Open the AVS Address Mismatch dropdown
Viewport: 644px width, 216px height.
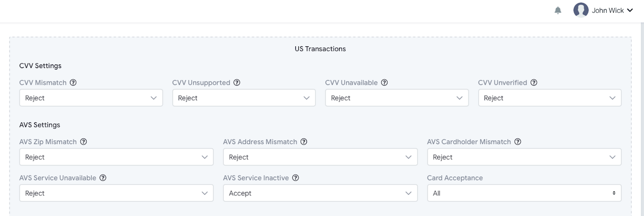pos(320,157)
